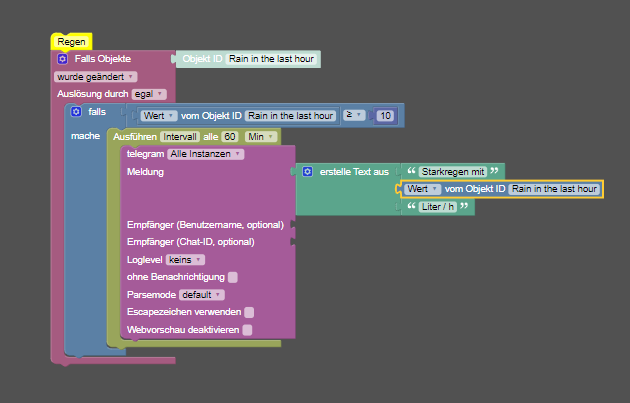This screenshot has height=403, width=630.
Task: Click the Empfänger (Benutzername, optional) label
Action: pyautogui.click(x=205, y=225)
